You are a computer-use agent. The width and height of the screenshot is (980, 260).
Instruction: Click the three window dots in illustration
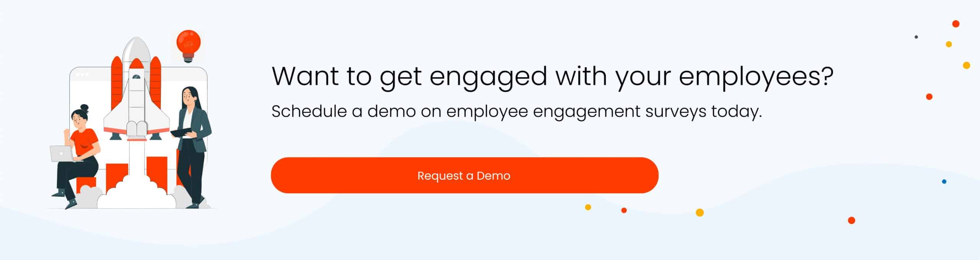pos(82,75)
